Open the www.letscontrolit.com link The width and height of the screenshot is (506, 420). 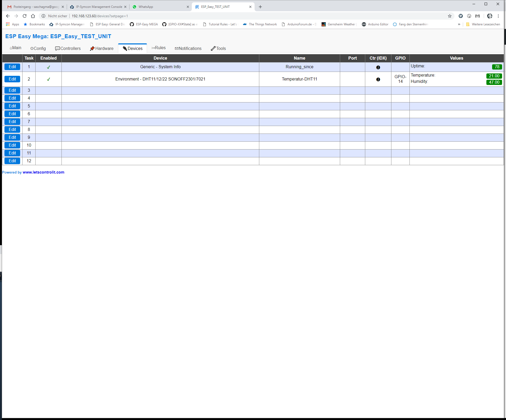click(x=43, y=172)
